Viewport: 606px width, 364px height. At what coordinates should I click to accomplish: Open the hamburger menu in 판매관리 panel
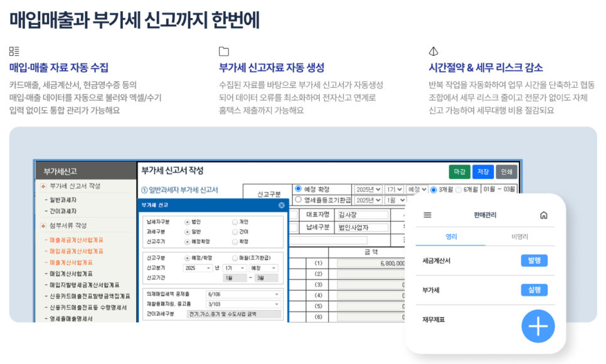point(427,214)
